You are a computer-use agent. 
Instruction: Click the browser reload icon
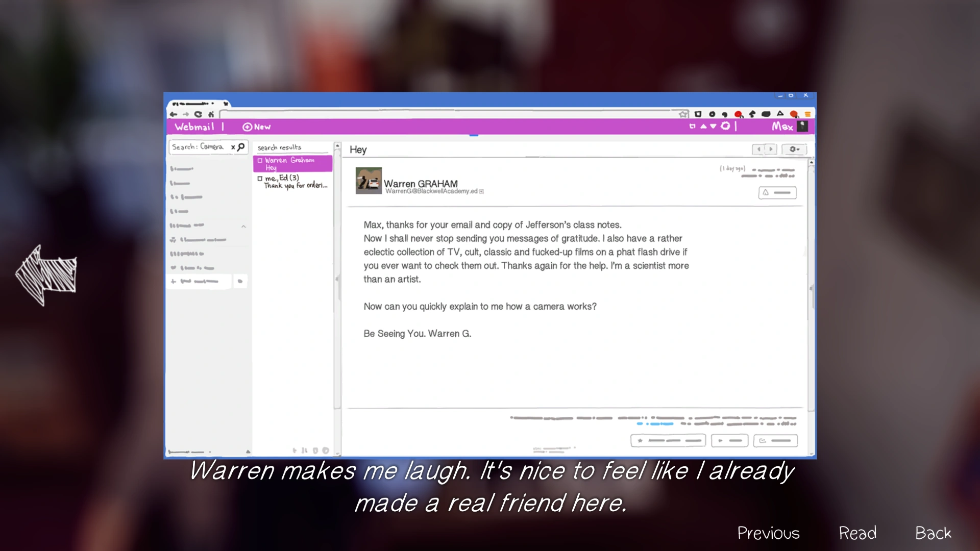(x=198, y=114)
